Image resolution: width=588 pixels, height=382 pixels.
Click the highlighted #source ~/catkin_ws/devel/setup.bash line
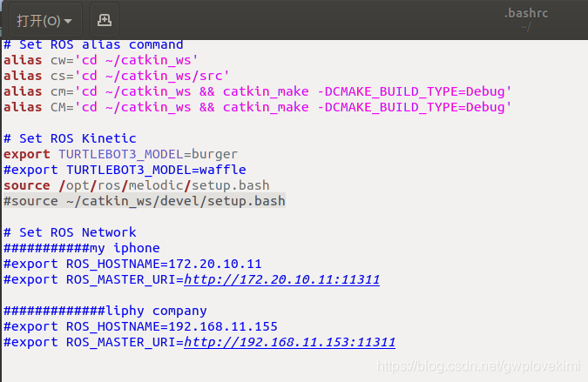click(145, 201)
